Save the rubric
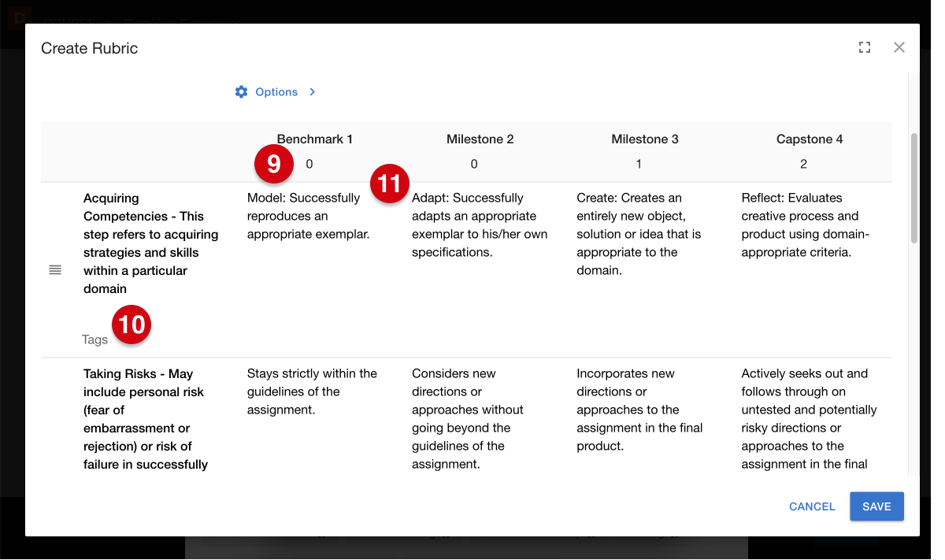 [x=876, y=506]
